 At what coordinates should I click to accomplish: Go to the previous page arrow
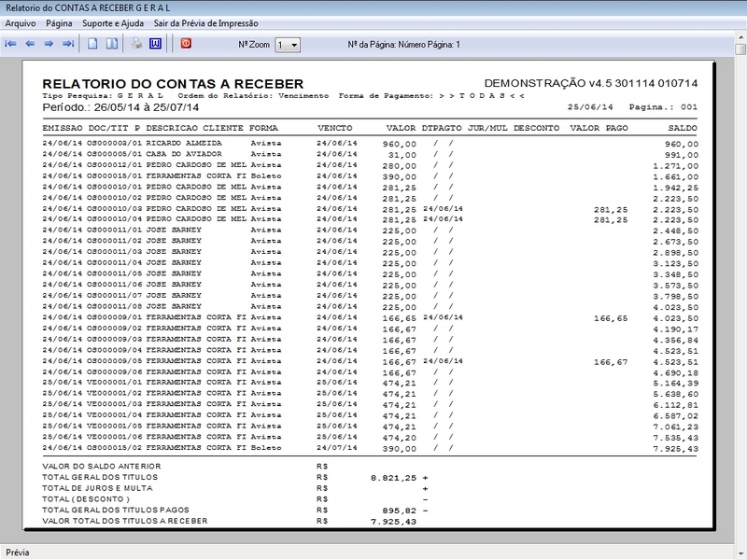pos(30,44)
